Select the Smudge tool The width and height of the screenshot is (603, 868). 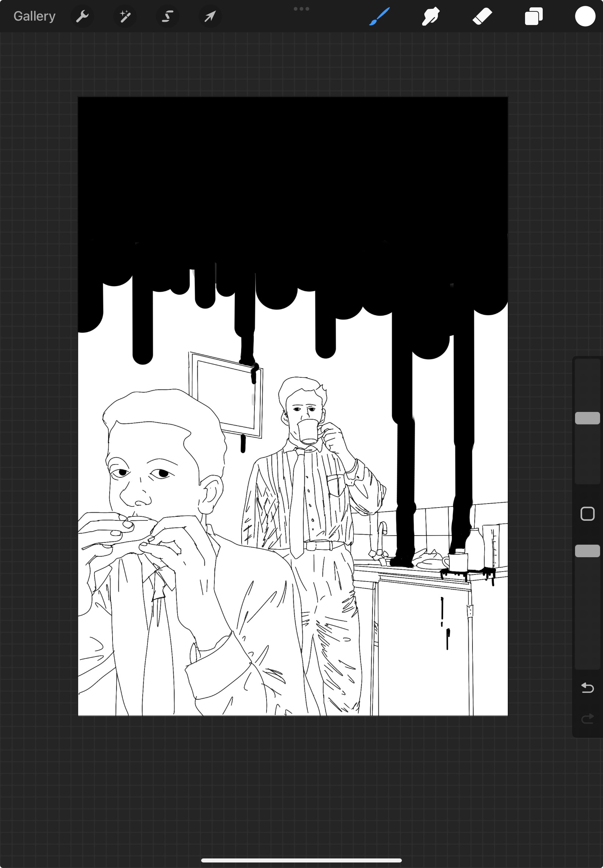click(x=431, y=16)
